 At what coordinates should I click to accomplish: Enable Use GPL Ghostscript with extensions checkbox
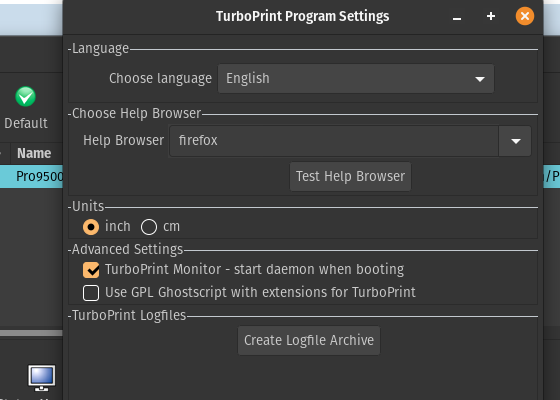(x=91, y=293)
